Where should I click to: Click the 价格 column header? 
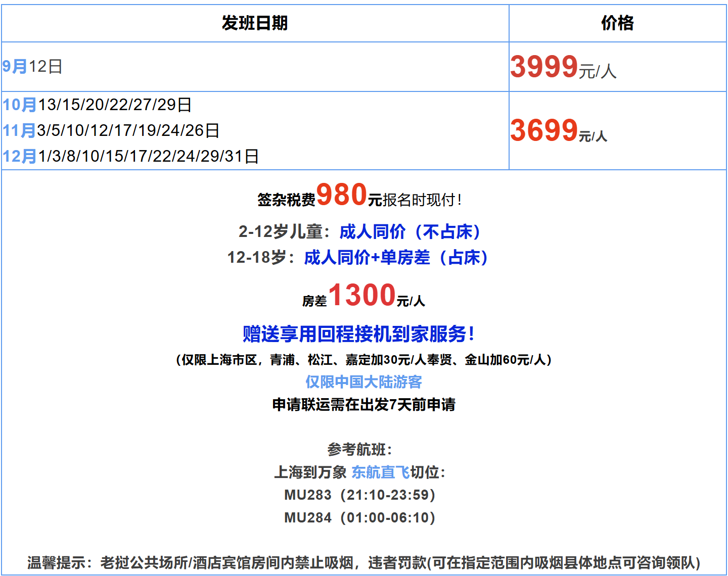[618, 22]
